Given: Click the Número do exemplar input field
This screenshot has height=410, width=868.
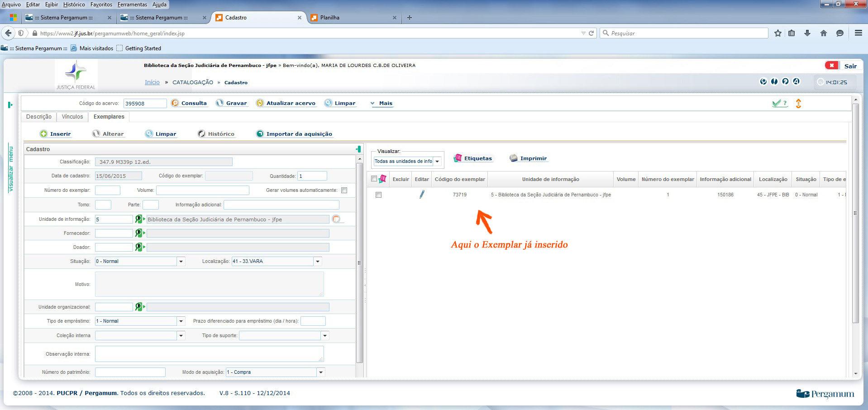Looking at the screenshot, I should (x=108, y=191).
